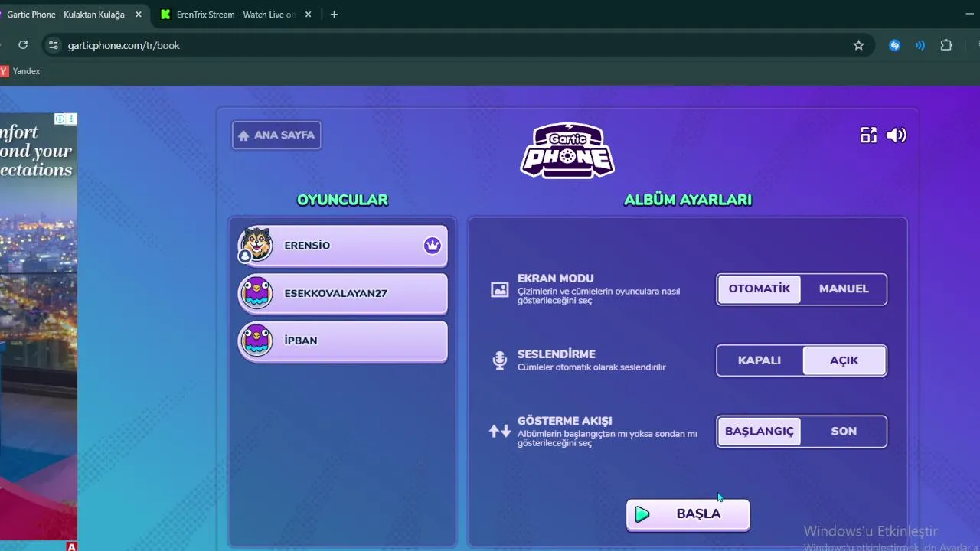
Task: Click the crown icon next to ERENSİO
Action: point(433,246)
